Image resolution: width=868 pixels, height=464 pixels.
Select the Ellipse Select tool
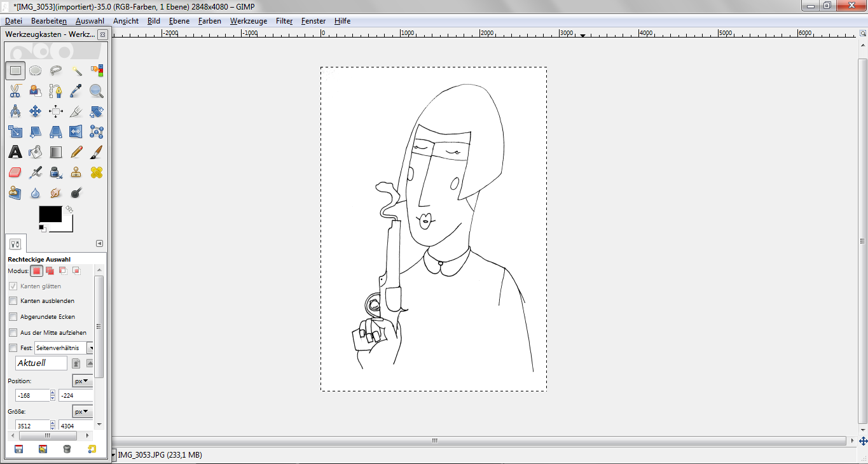pos(36,71)
